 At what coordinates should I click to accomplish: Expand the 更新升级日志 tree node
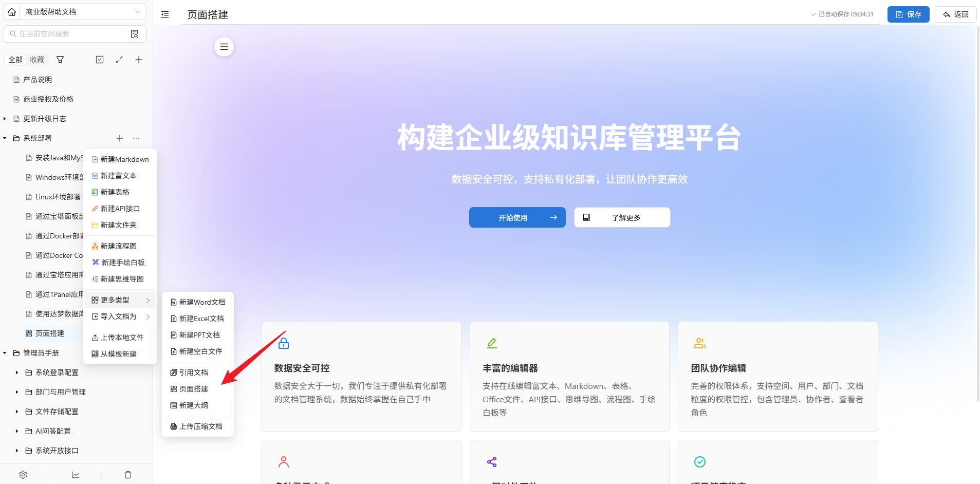(5, 119)
